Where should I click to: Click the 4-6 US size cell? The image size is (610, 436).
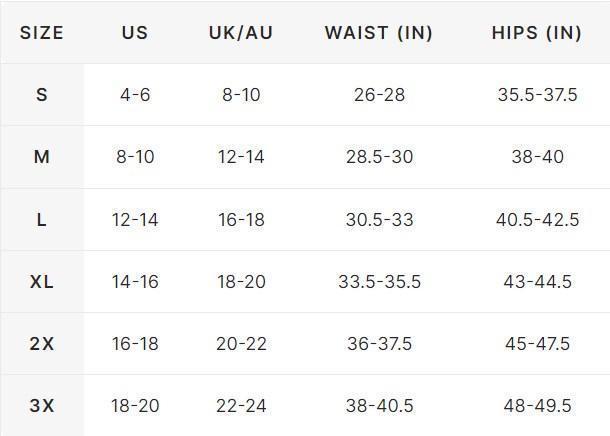[135, 95]
